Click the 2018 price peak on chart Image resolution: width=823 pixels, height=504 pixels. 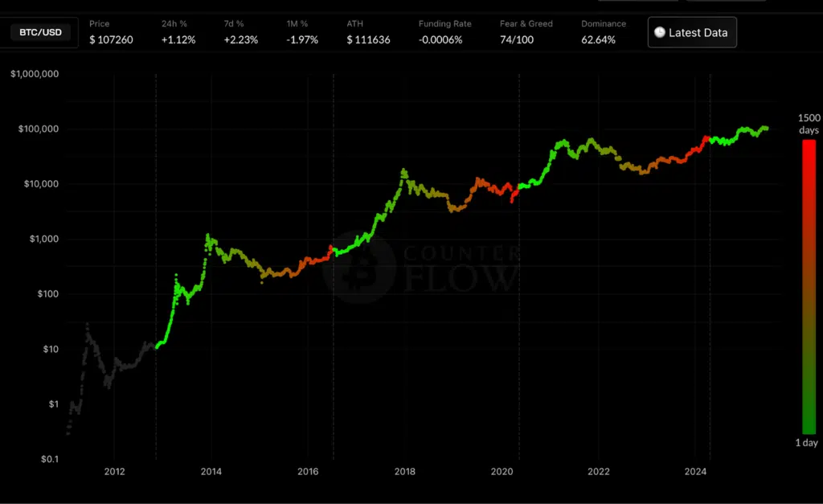pyautogui.click(x=403, y=170)
